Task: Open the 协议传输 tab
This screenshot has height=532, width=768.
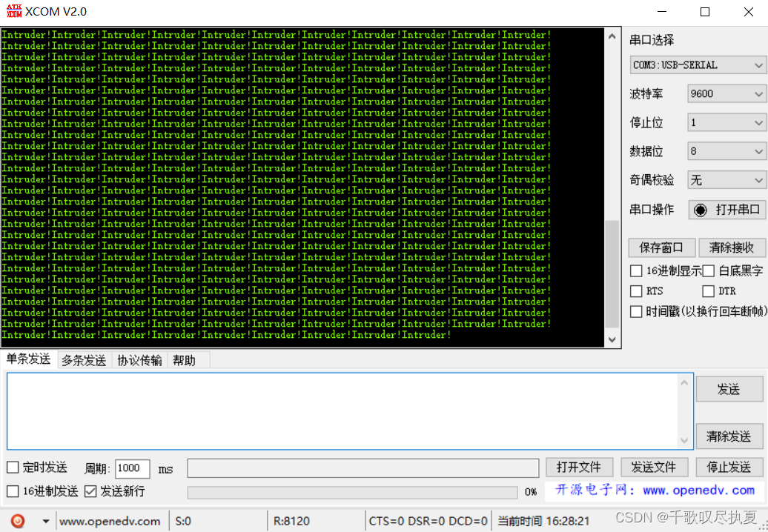Action: (139, 361)
